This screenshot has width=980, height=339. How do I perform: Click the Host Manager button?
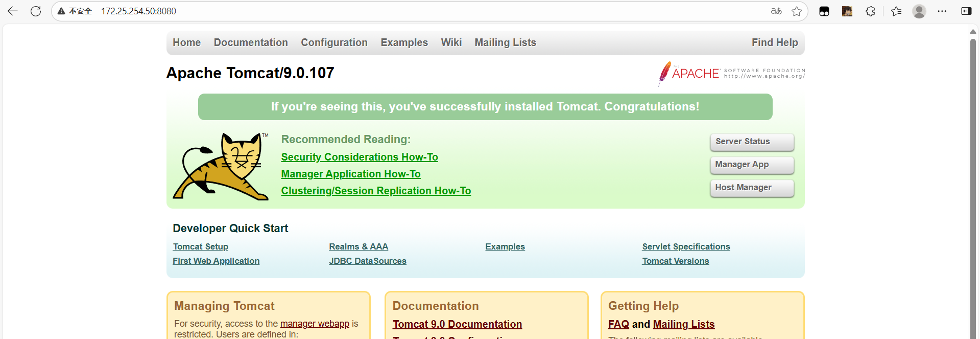tap(752, 188)
